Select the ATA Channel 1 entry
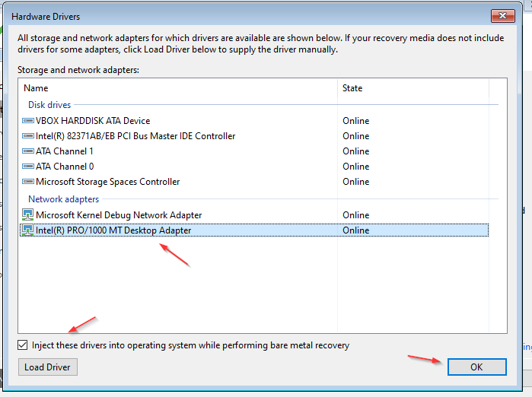This screenshot has width=532, height=397. [254, 151]
